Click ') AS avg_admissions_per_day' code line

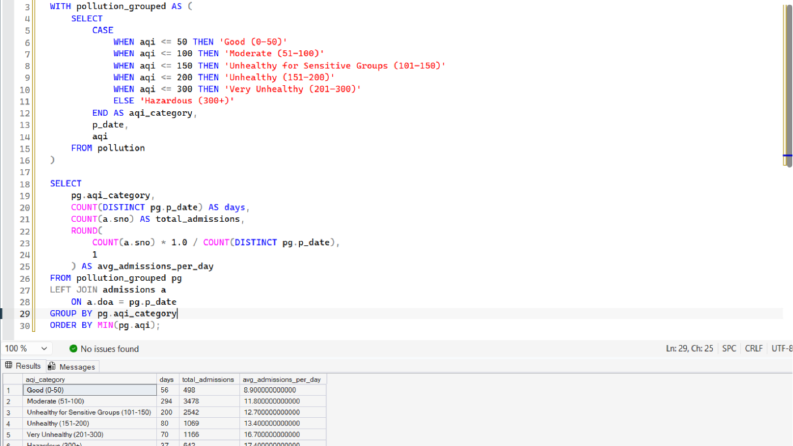[x=142, y=266]
